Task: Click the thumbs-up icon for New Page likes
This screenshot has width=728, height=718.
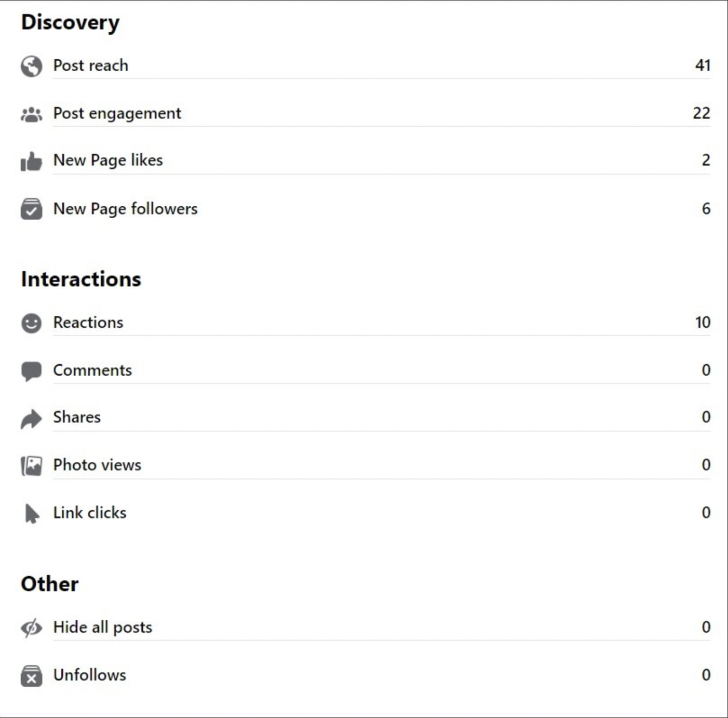Action: tap(31, 161)
